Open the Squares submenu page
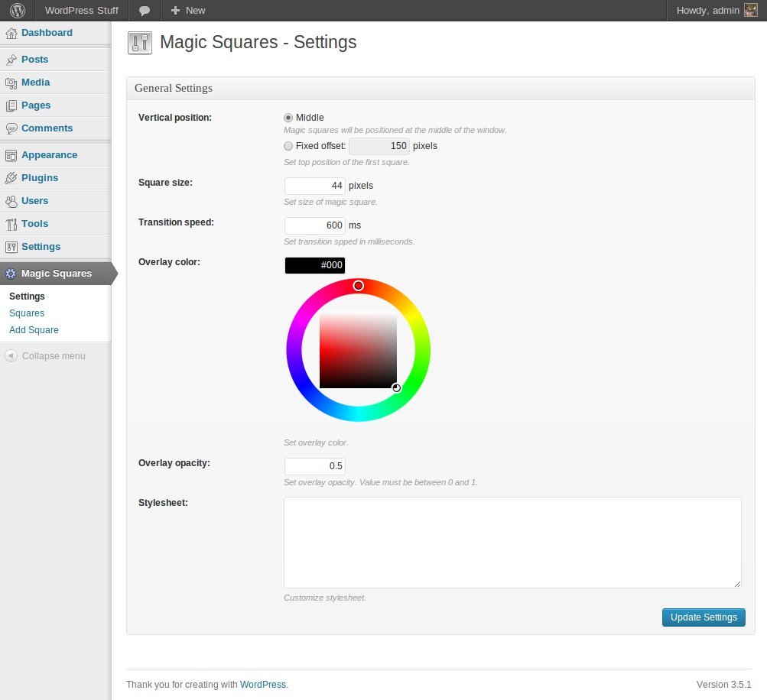767x700 pixels. coord(27,313)
